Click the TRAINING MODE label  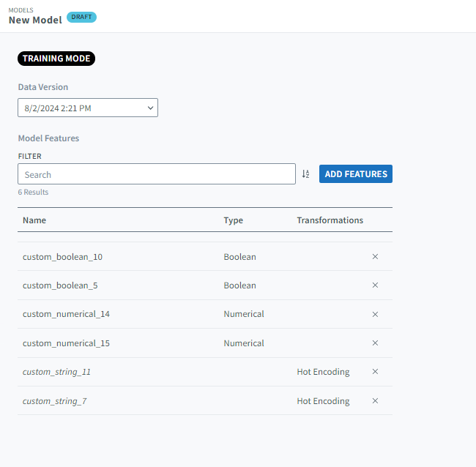[x=56, y=59]
